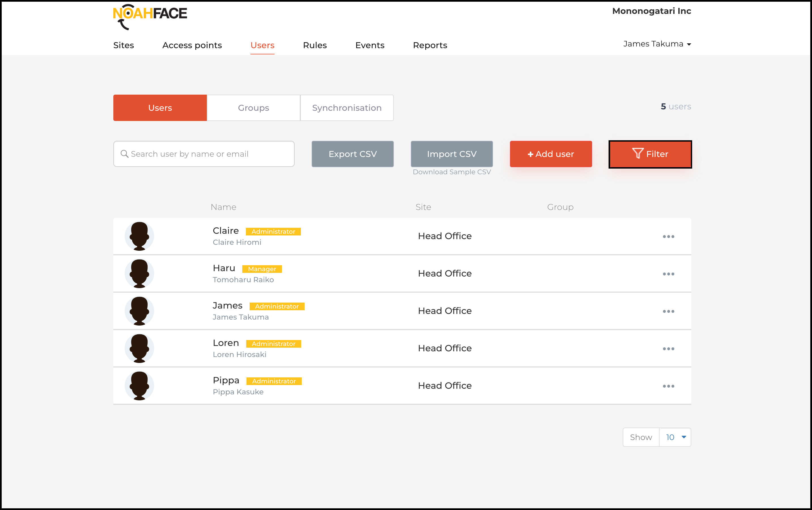Open the Filter funnel button
This screenshot has height=510, width=812.
[x=650, y=154]
